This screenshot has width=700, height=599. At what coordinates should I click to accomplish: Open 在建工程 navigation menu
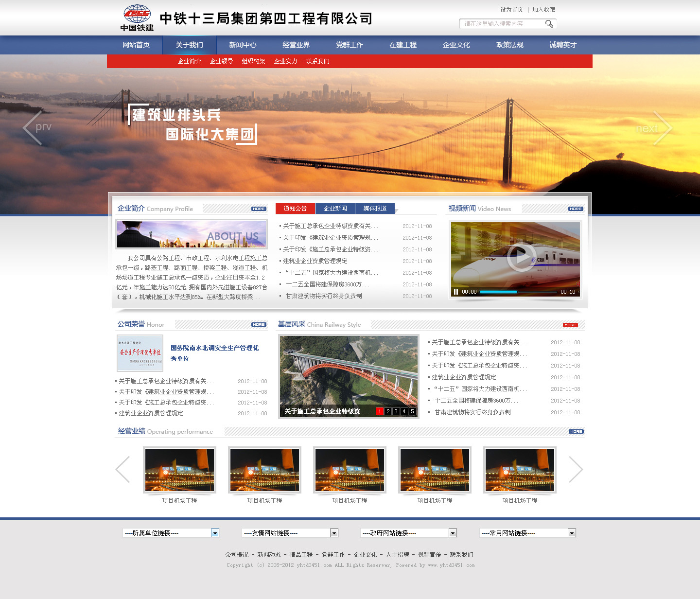403,45
